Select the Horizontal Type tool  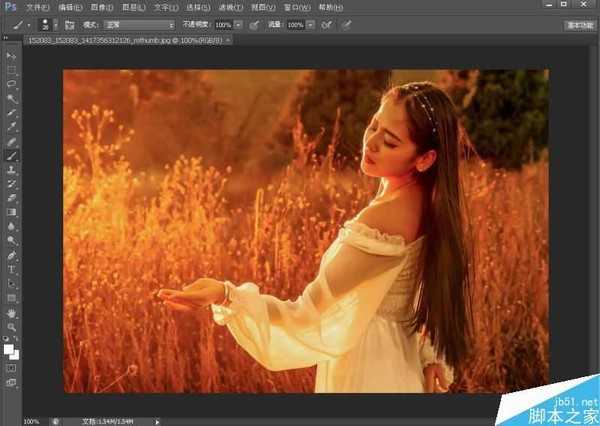[12, 270]
